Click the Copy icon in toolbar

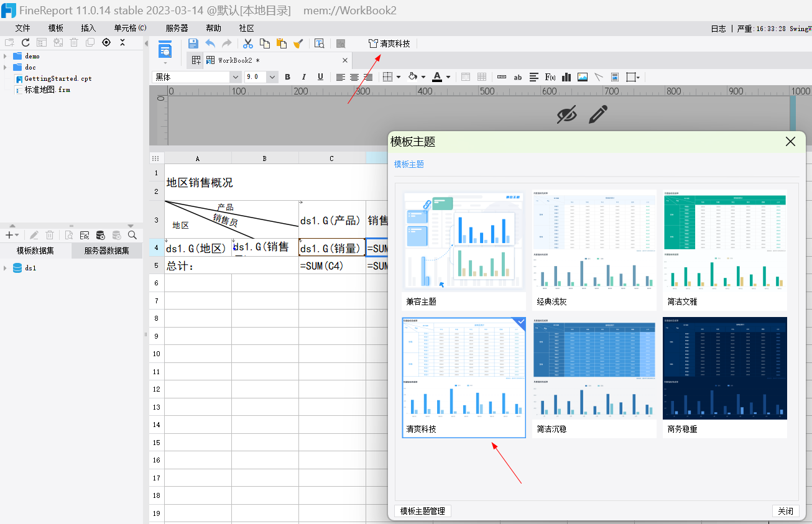pyautogui.click(x=265, y=44)
